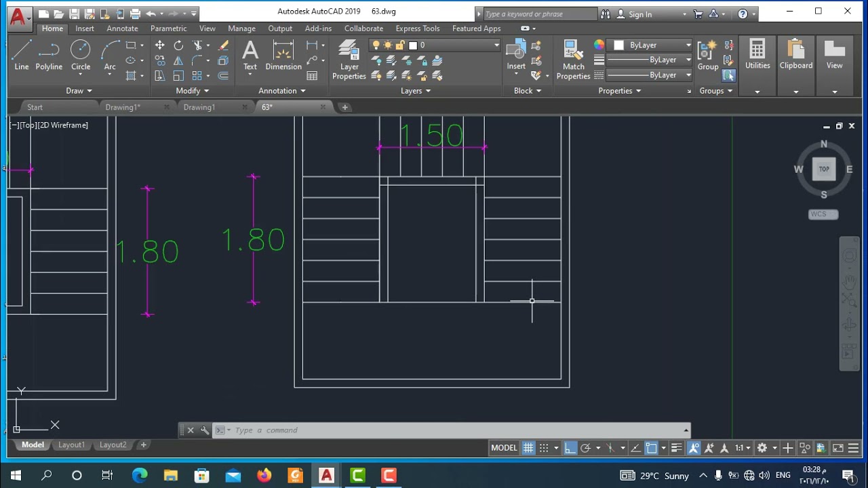Activate the Mirror tool
Image resolution: width=868 pixels, height=488 pixels.
click(178, 60)
